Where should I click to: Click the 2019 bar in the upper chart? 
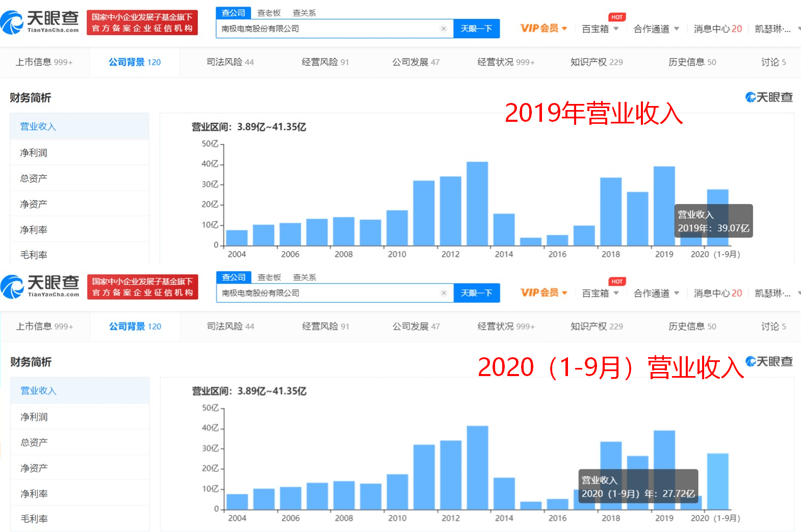664,206
